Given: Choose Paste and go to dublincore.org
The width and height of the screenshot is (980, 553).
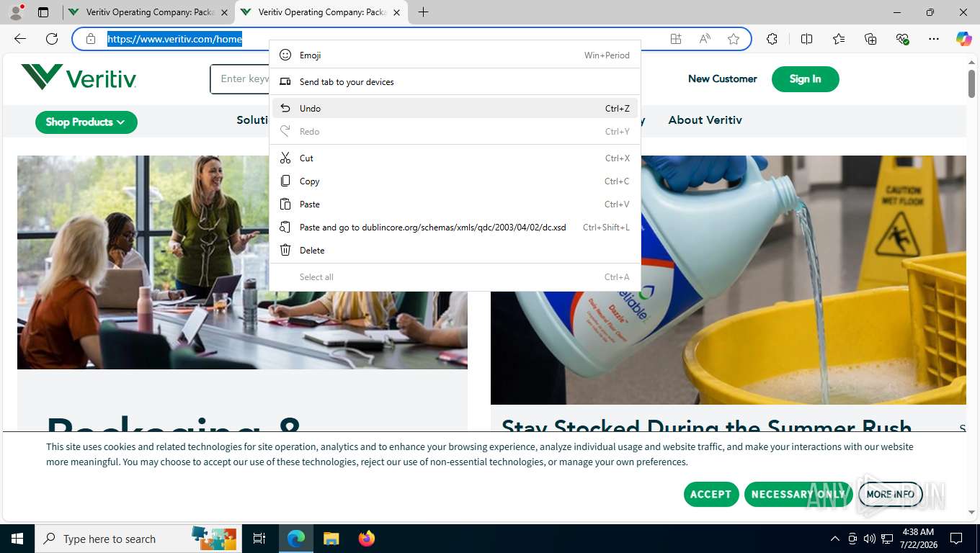Looking at the screenshot, I should click(x=455, y=228).
